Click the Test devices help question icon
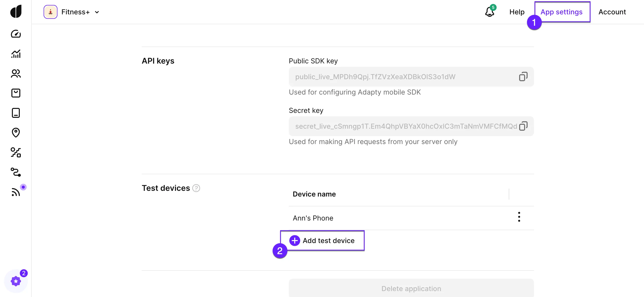The image size is (644, 297). [x=196, y=188]
